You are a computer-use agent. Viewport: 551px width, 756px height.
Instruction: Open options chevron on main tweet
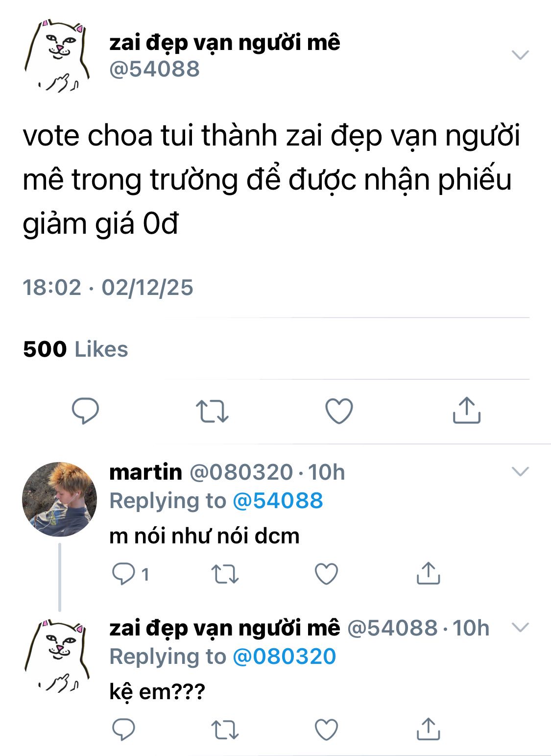pos(520,55)
